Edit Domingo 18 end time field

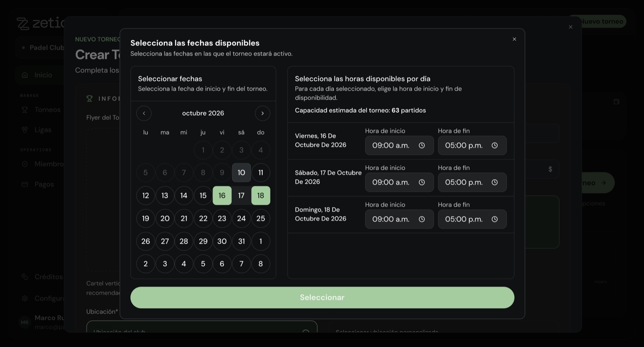coord(472,219)
